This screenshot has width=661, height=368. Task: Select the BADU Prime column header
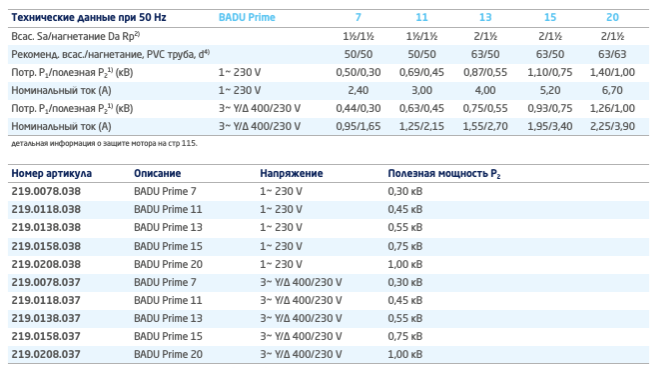click(x=247, y=17)
